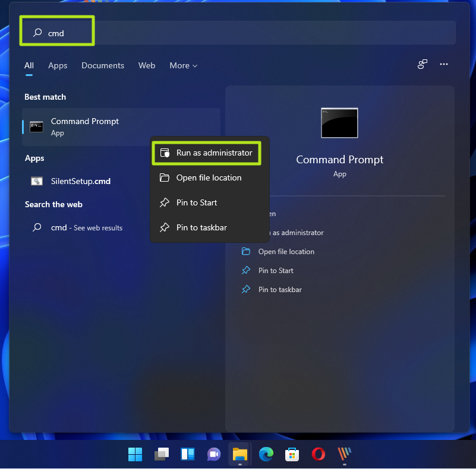The image size is (476, 469).
Task: Switch to the Documents search tab
Action: tap(102, 65)
